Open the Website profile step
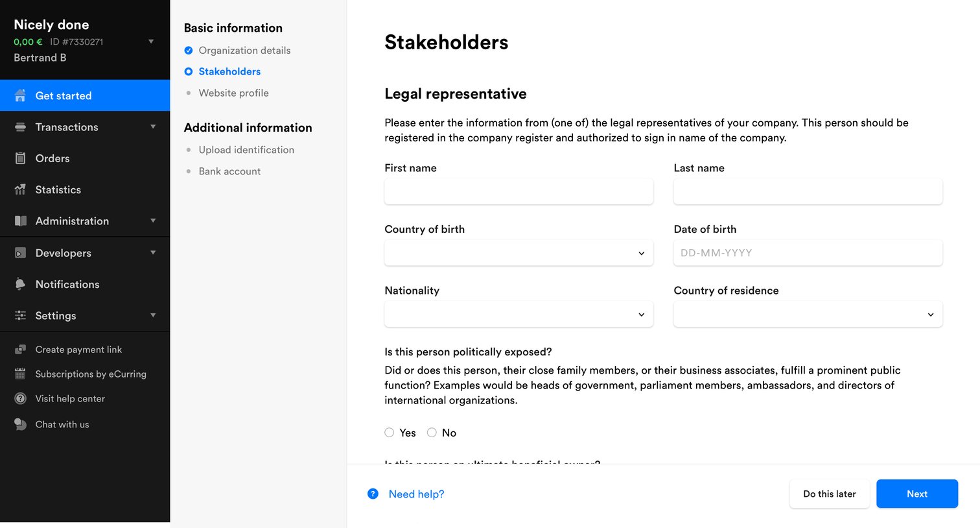The height and width of the screenshot is (528, 980). (x=233, y=93)
